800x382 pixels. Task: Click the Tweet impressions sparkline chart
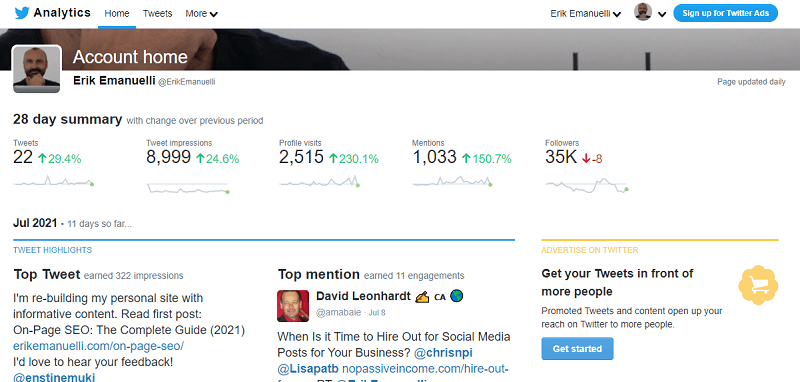tap(188, 188)
